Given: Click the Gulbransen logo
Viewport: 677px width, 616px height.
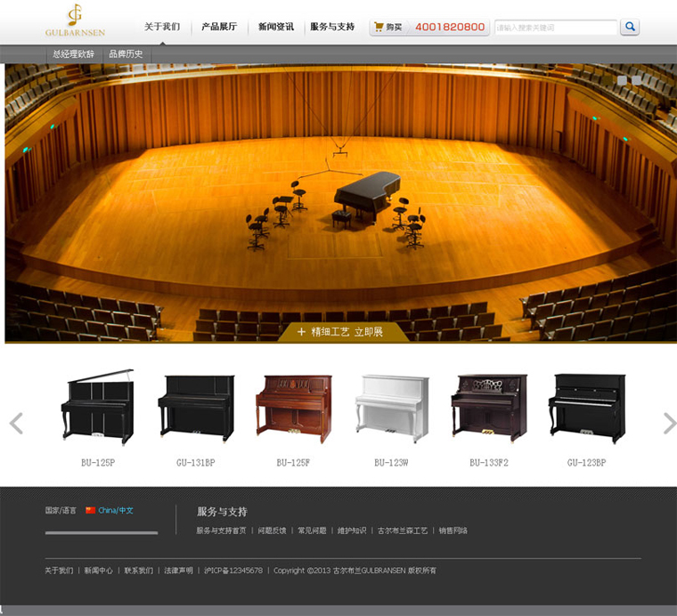Looking at the screenshot, I should point(75,21).
